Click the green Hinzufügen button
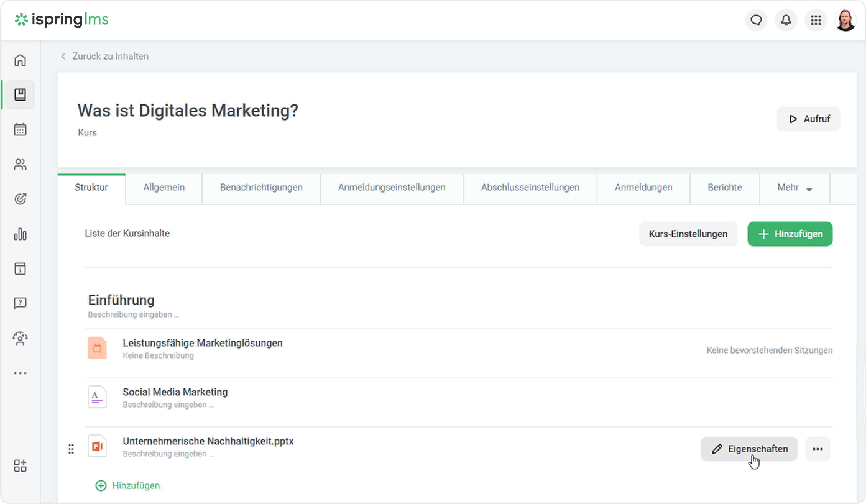This screenshot has height=504, width=866. (x=790, y=234)
